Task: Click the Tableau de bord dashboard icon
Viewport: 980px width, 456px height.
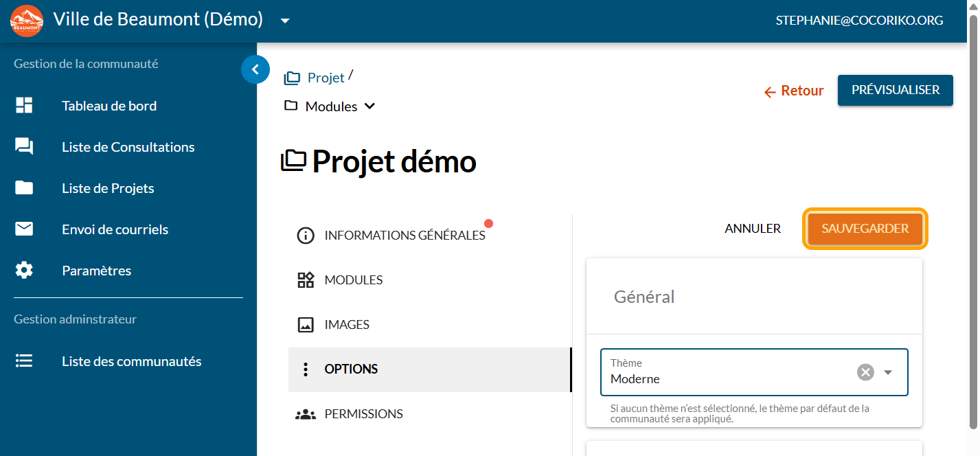Action: click(x=24, y=106)
